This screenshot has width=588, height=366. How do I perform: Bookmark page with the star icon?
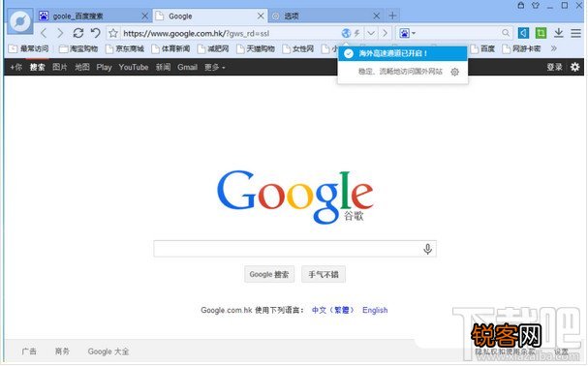(113, 33)
